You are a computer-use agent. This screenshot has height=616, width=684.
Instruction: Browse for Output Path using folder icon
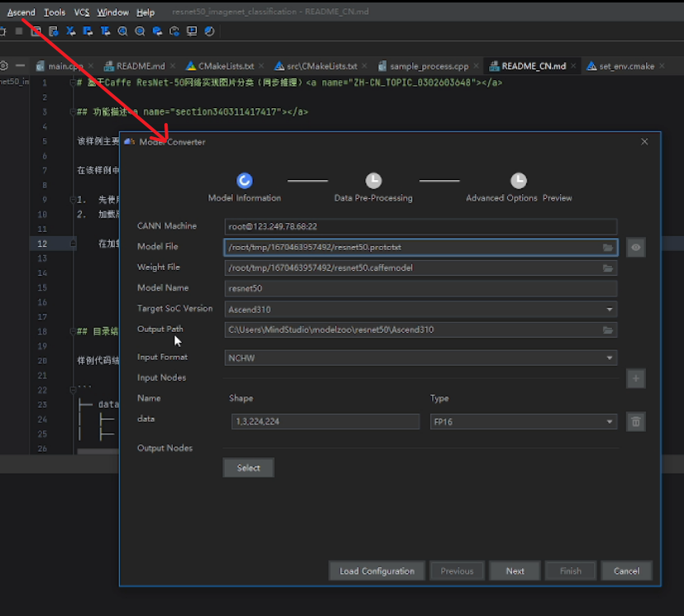(x=608, y=330)
